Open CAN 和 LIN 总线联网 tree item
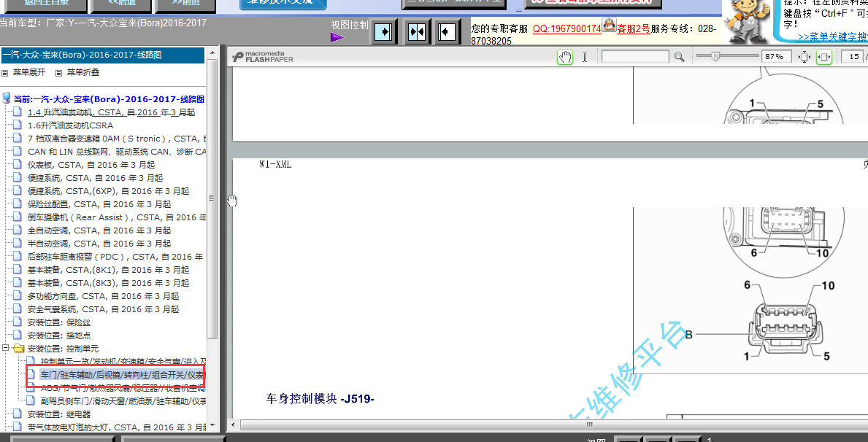 click(x=117, y=152)
